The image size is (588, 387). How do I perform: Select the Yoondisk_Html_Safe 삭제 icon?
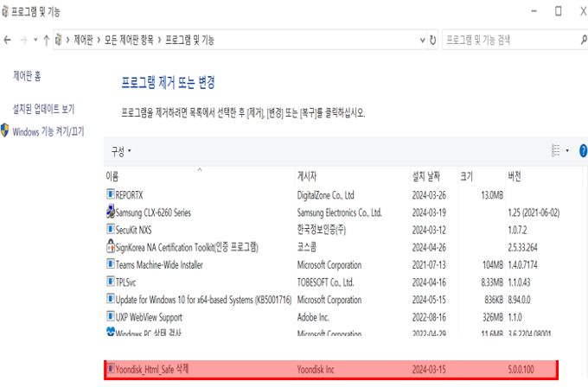tap(111, 368)
